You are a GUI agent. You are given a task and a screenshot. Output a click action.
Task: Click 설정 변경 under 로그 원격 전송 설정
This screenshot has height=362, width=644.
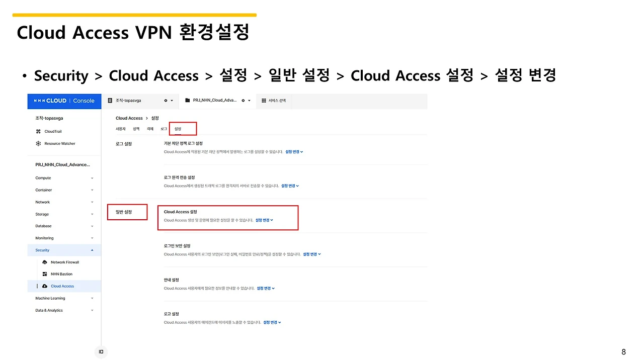[x=290, y=186]
